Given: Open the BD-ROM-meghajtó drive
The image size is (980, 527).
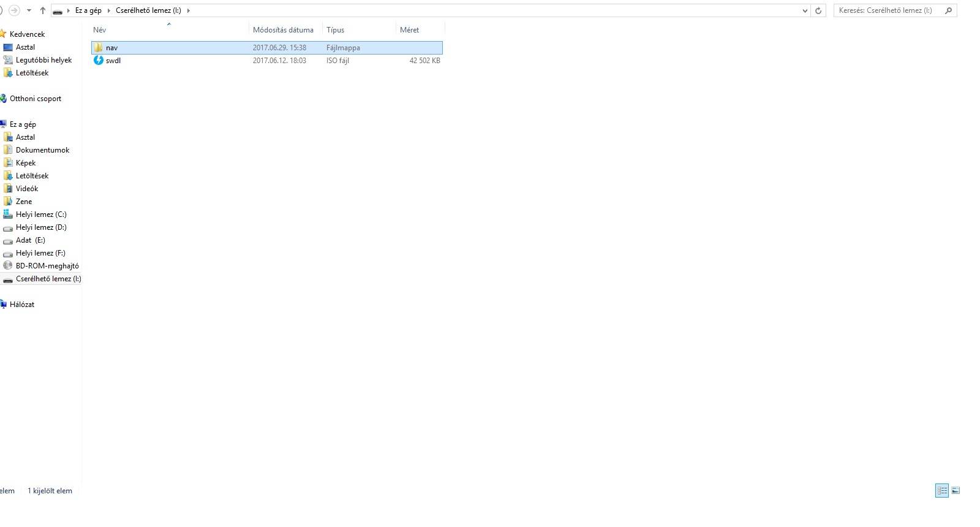Looking at the screenshot, I should 47,266.
